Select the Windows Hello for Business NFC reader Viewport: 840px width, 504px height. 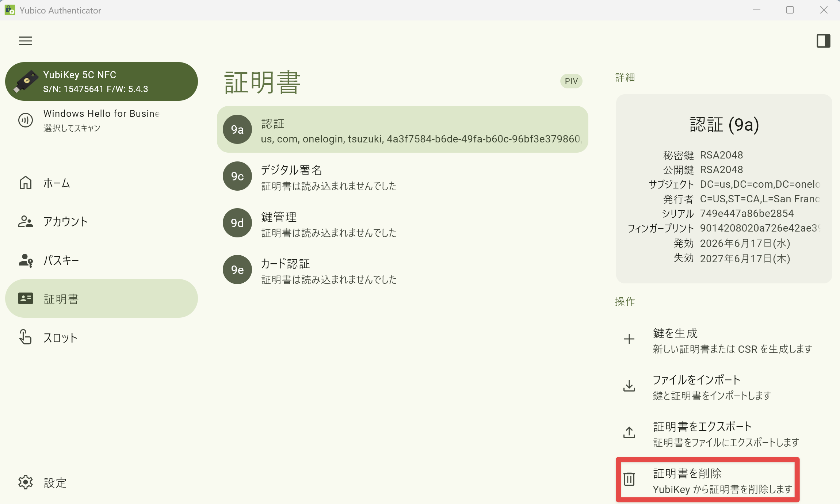click(x=102, y=120)
